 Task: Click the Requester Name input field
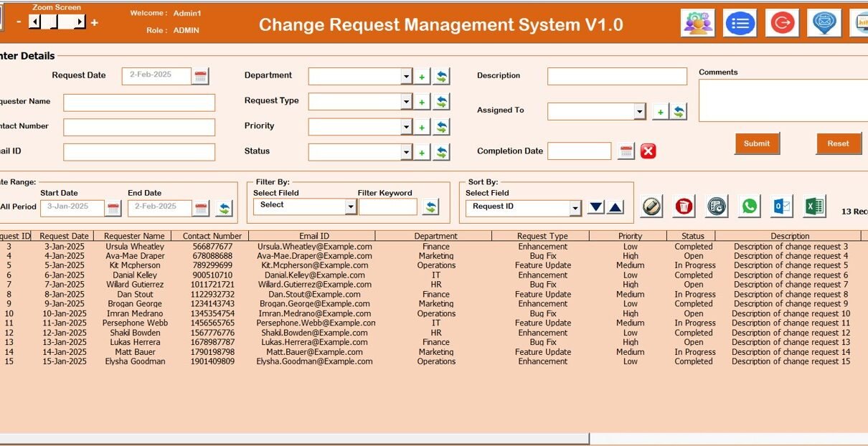[139, 103]
